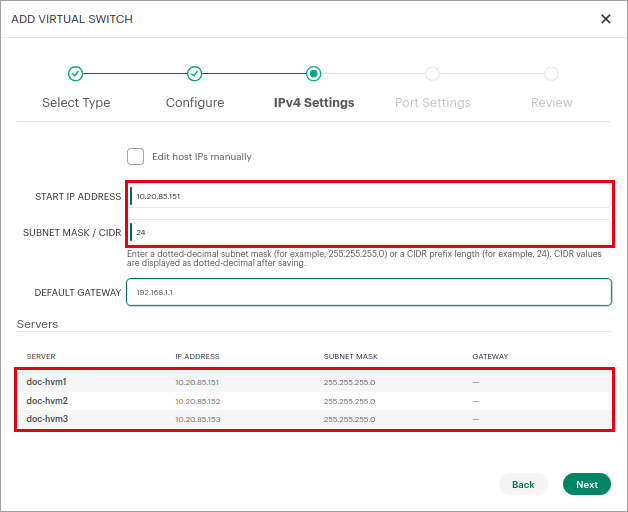Click the subnet mask help text
Screen dimensions: 628x512
(364, 258)
